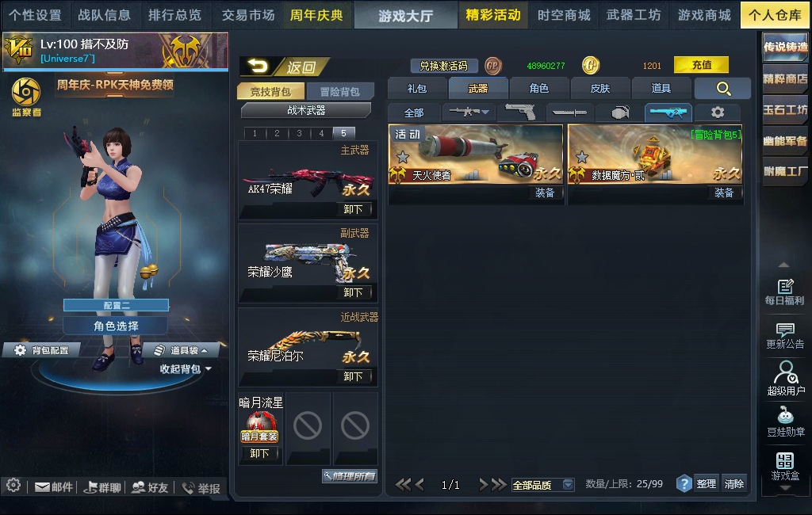Open the 每日福利 daily rewards icon

(785, 292)
